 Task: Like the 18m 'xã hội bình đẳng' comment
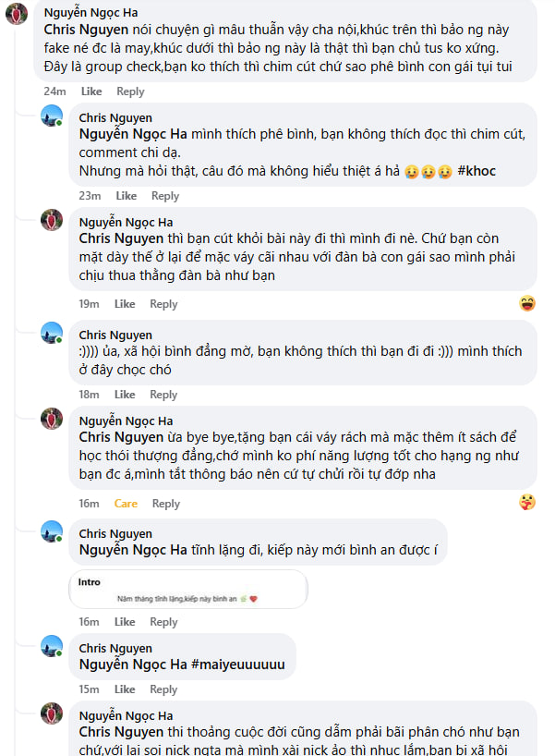coord(125,395)
